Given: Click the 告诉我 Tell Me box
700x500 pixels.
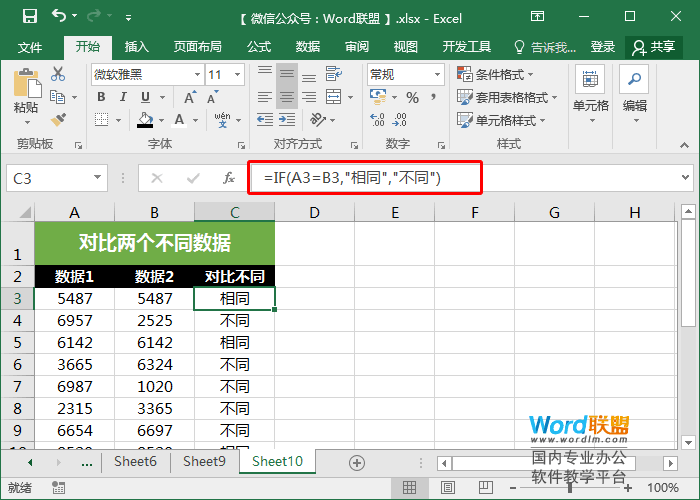Looking at the screenshot, I should click(x=545, y=47).
